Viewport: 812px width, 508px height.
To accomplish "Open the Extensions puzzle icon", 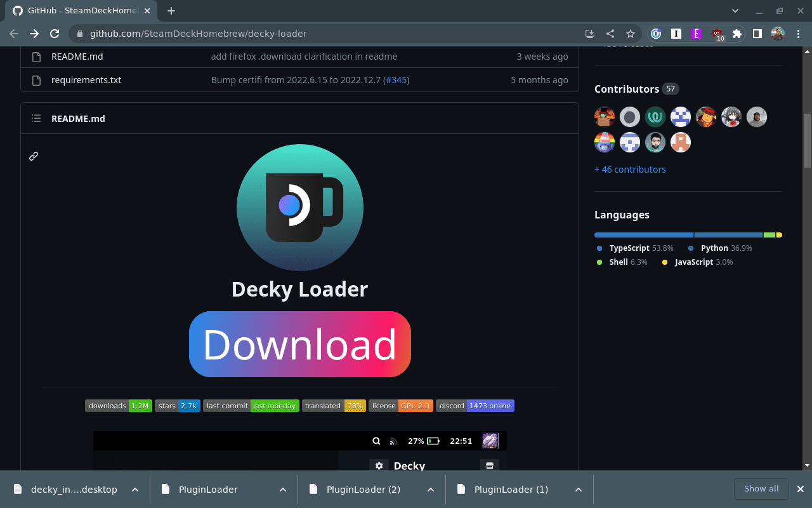I will [737, 34].
